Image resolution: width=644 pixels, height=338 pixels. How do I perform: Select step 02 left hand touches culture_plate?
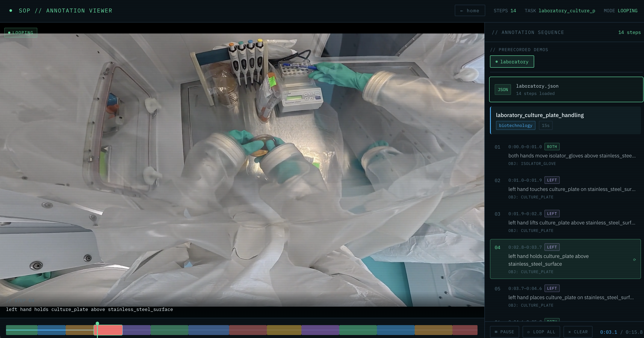coord(565,189)
